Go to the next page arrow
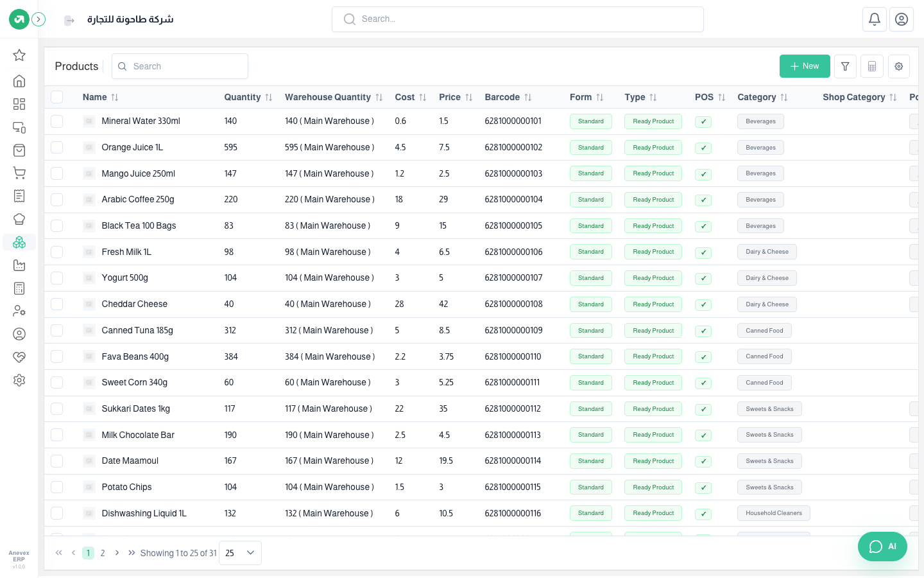The height and width of the screenshot is (578, 924). click(117, 553)
